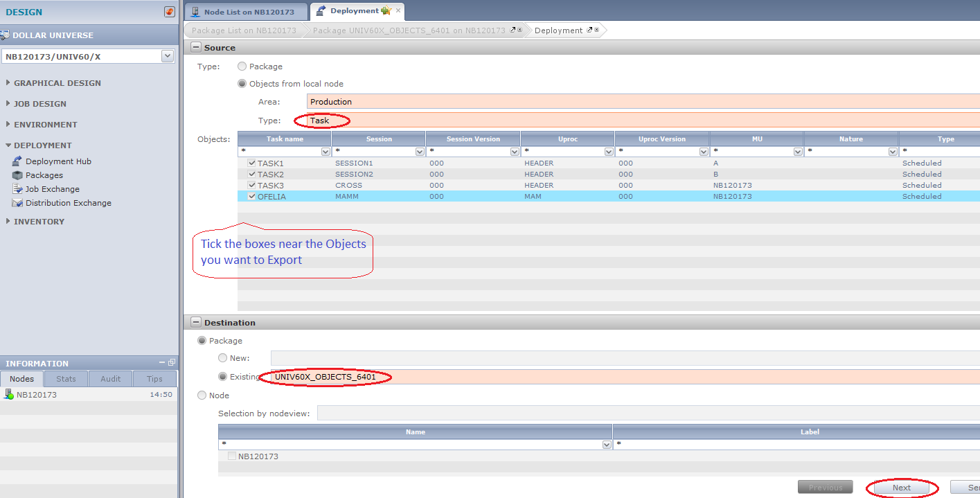Open the Uproc Version filter dropdown
The width and height of the screenshot is (980, 498).
point(704,152)
